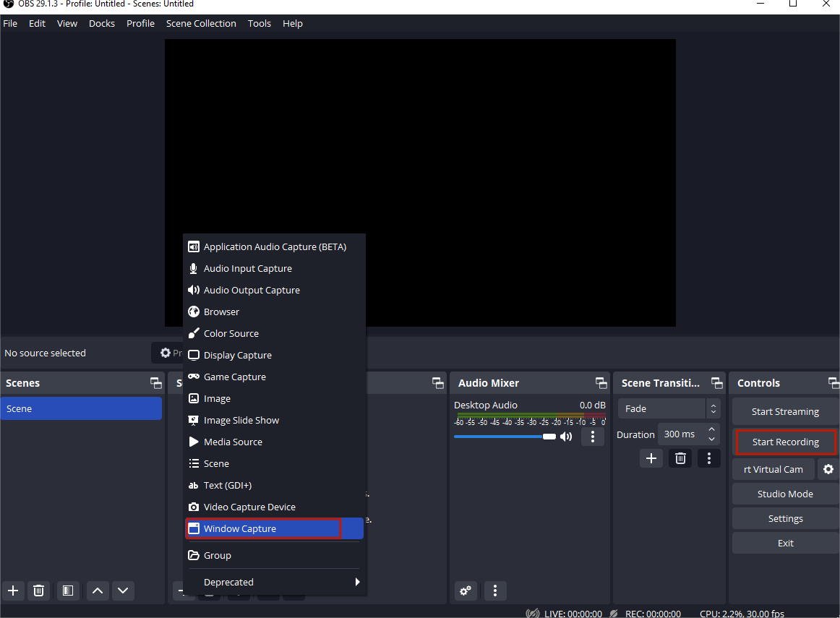
Task: Click the add scene plus icon
Action: [13, 591]
